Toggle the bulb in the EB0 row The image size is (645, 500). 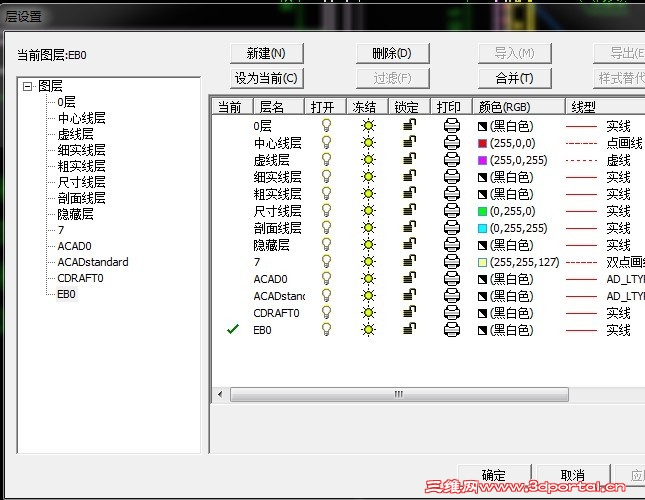point(326,329)
